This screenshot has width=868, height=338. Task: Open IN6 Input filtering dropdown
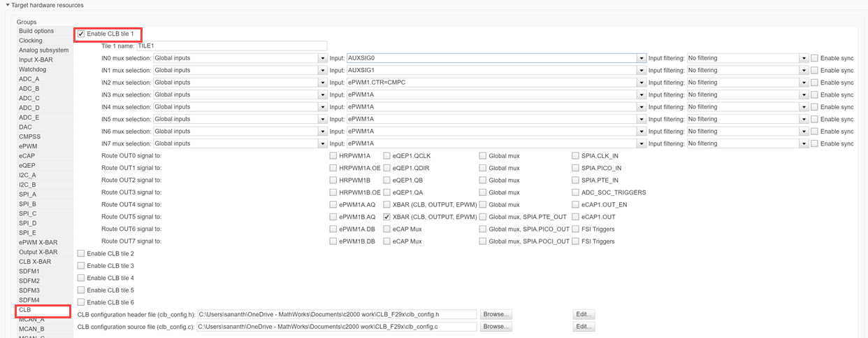point(804,132)
